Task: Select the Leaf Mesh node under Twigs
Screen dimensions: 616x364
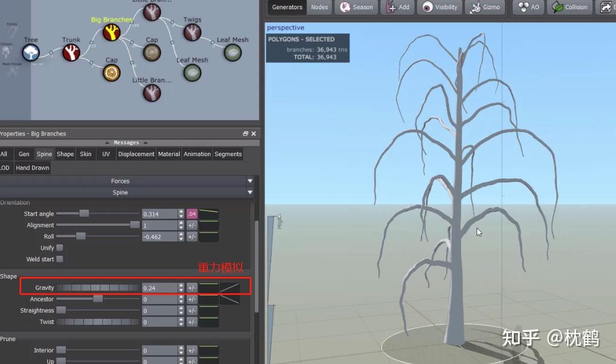Action: (192, 73)
